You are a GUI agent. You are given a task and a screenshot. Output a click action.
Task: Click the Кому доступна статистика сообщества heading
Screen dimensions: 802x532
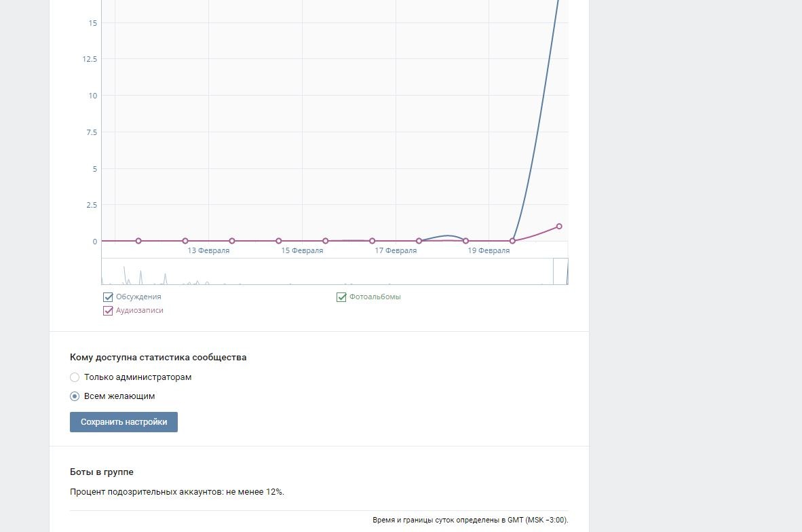coord(158,358)
